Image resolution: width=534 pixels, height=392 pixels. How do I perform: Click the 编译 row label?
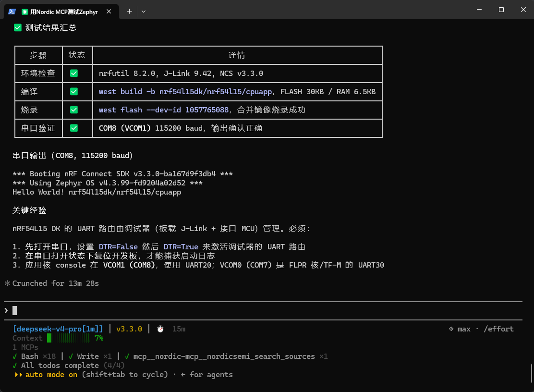tap(29, 92)
